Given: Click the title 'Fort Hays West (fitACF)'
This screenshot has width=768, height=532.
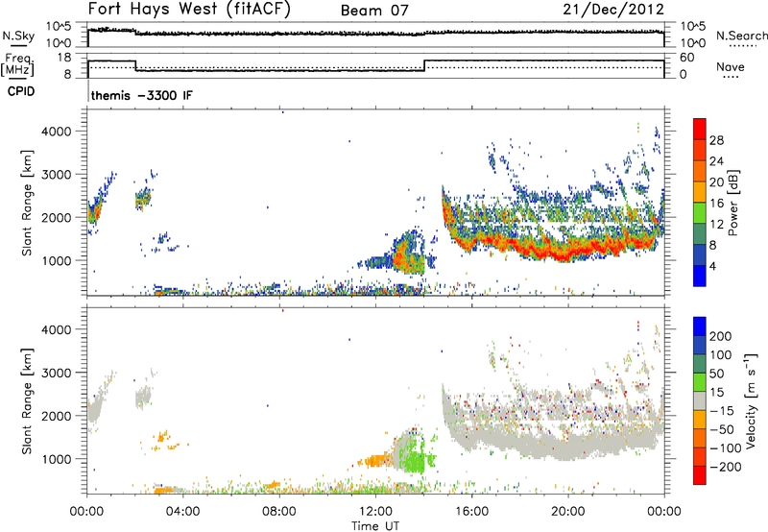Looking at the screenshot, I should 189,9.
